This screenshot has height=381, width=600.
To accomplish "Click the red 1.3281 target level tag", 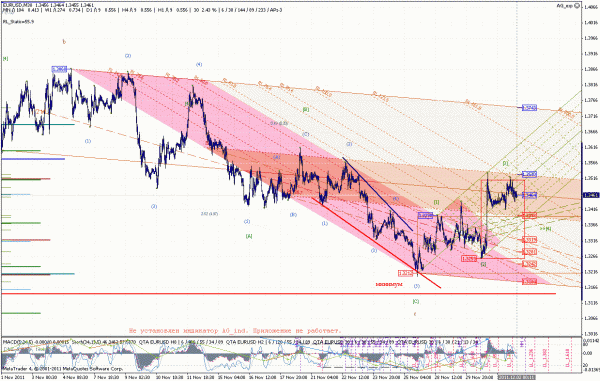I will coord(529,252).
